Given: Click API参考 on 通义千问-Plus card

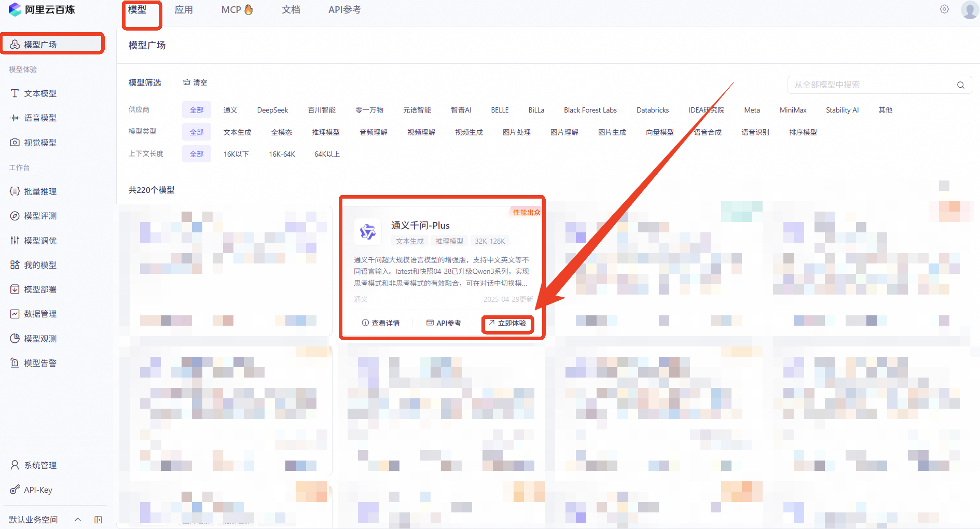Looking at the screenshot, I should tap(444, 323).
